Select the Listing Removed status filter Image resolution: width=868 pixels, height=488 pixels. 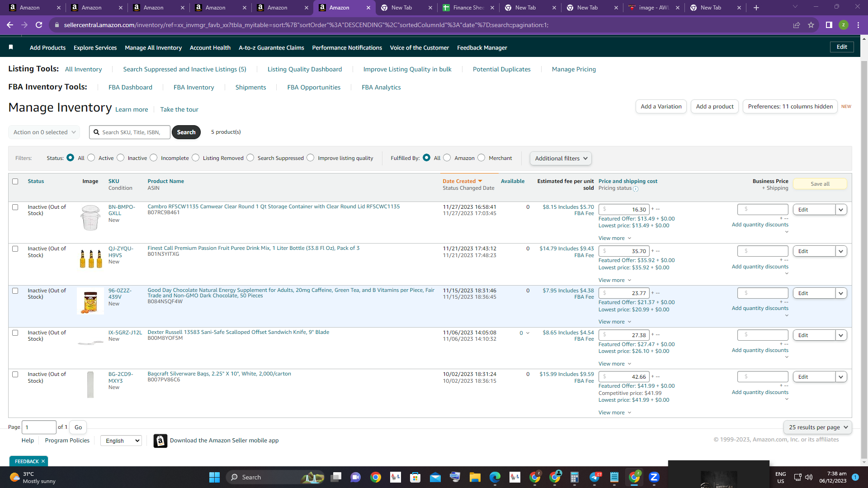(196, 158)
